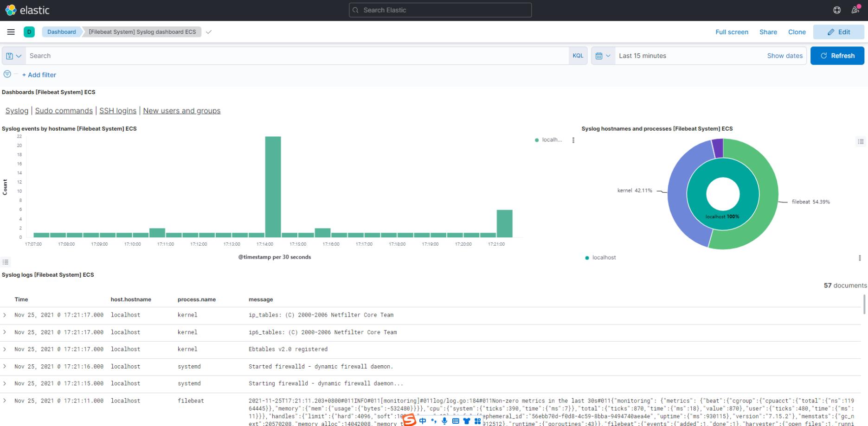Toggle Chinese input mode on IME bar

[x=423, y=421]
